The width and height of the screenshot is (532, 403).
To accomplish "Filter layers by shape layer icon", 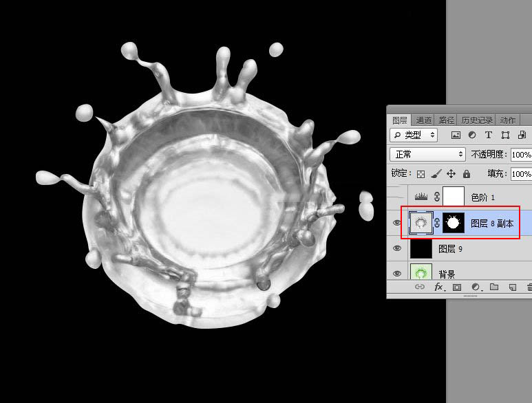I will click(x=505, y=135).
